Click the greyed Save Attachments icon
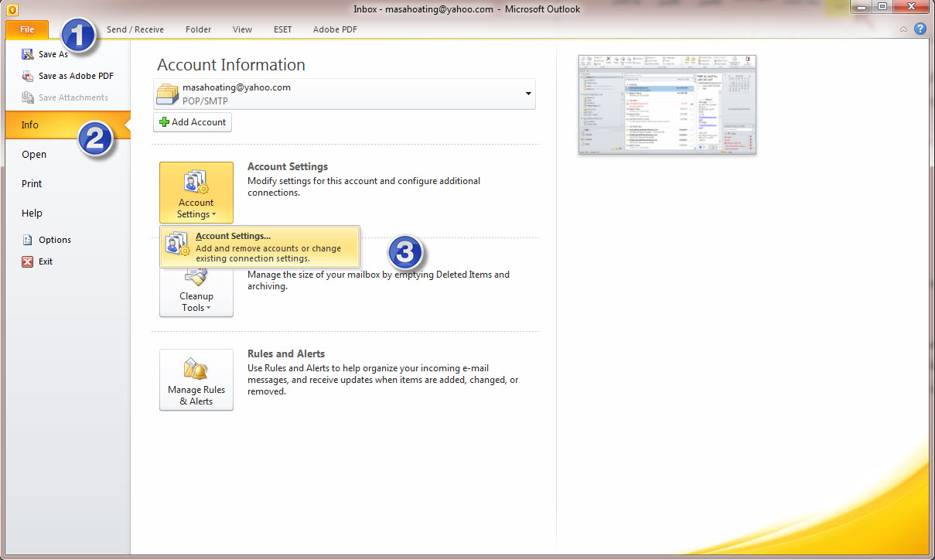Image resolution: width=935 pixels, height=560 pixels. tap(28, 97)
